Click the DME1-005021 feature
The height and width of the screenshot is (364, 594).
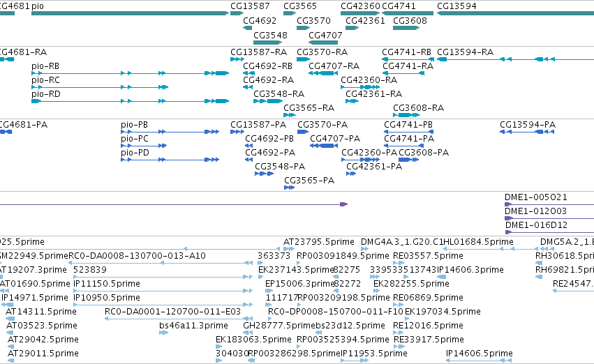[549, 204]
